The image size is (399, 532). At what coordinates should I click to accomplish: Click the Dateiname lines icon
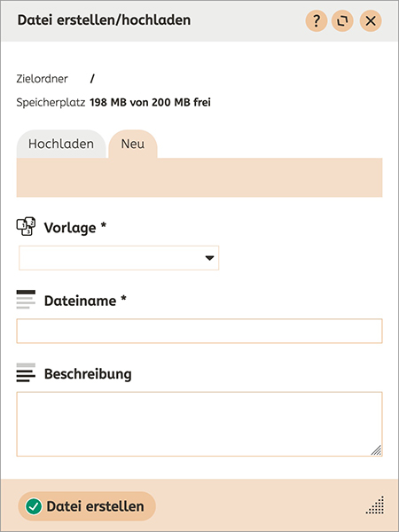click(26, 300)
